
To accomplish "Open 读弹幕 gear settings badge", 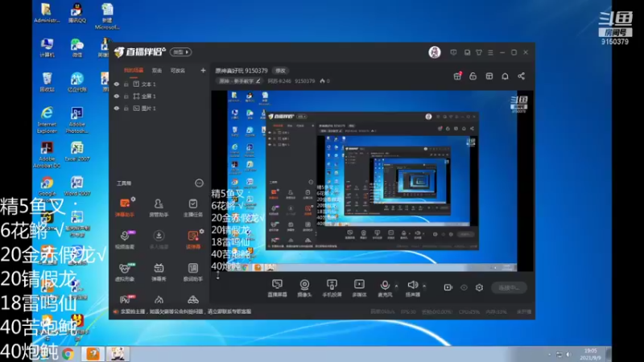I will point(202,232).
